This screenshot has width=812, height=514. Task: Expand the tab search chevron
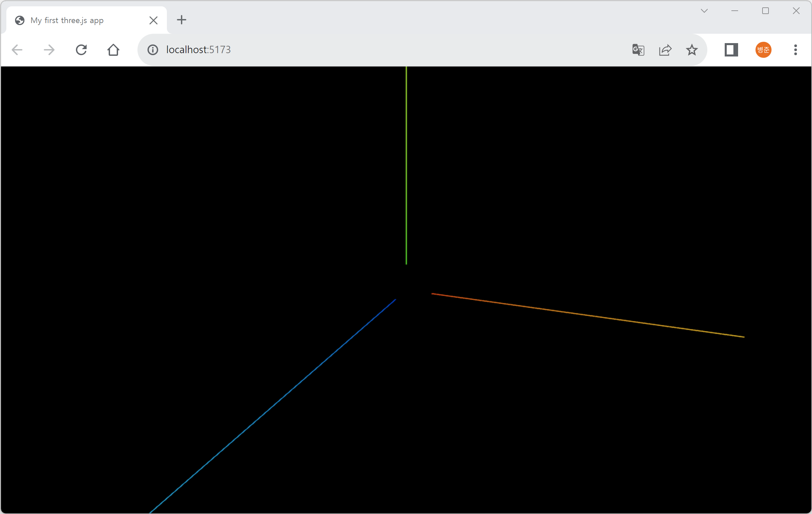click(704, 11)
